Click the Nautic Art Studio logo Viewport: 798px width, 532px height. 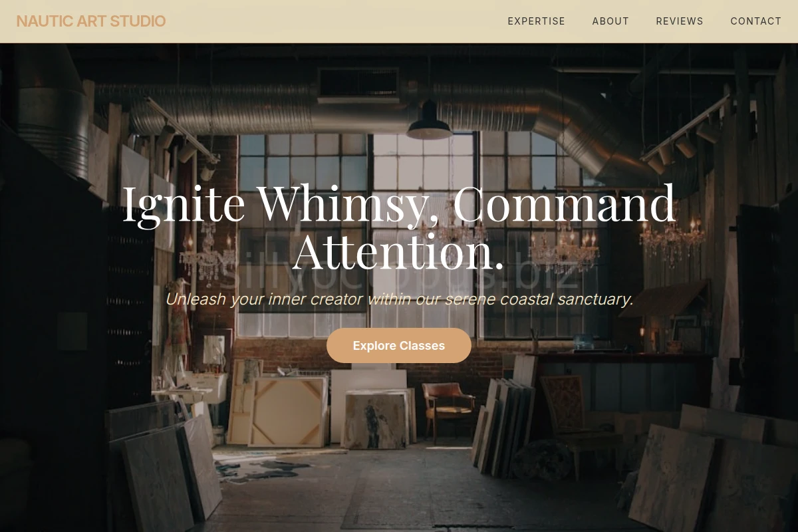91,21
